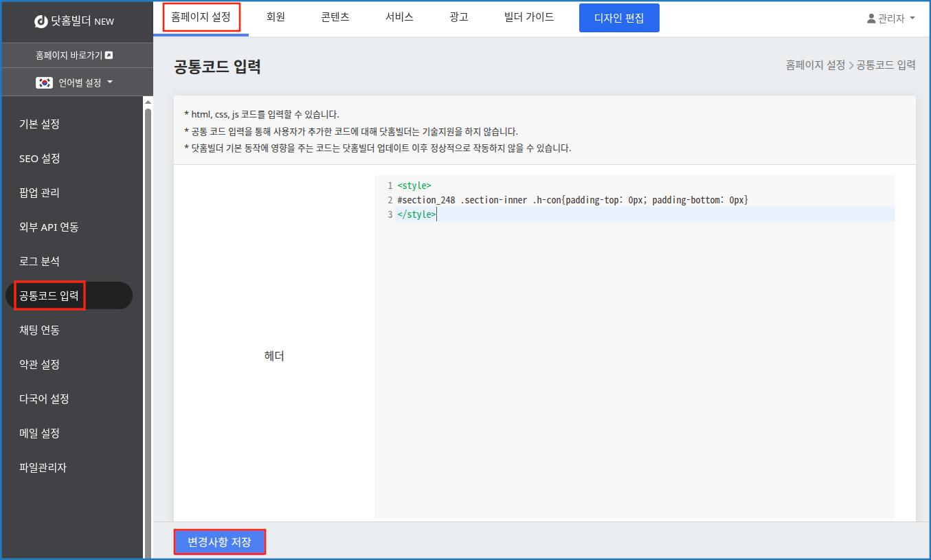Image resolution: width=931 pixels, height=560 pixels.
Task: Expand the 빌더 가이드 menu
Action: 528,16
